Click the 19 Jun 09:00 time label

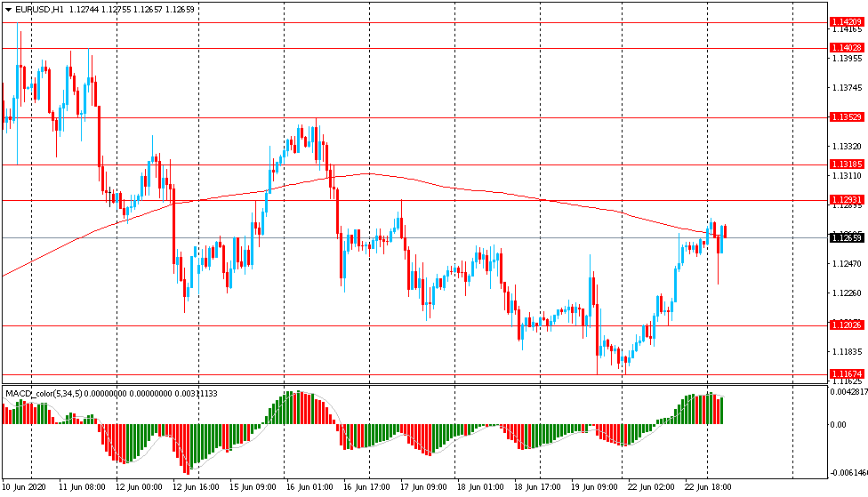(595, 487)
